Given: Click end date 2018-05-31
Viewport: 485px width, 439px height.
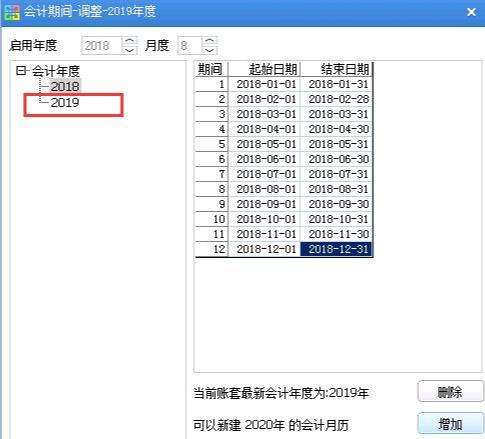Looking at the screenshot, I should pos(336,144).
